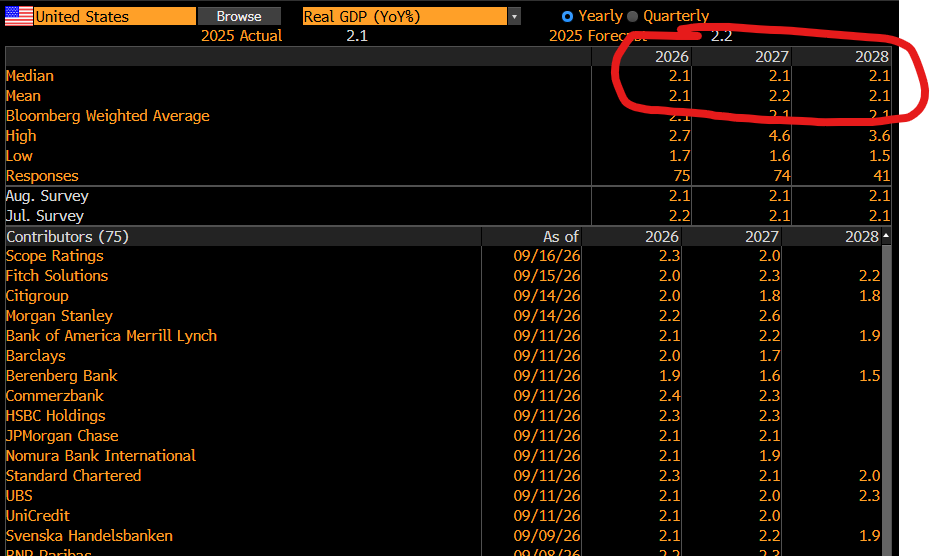
Task: Click the 2025 Actual label
Action: 241,36
